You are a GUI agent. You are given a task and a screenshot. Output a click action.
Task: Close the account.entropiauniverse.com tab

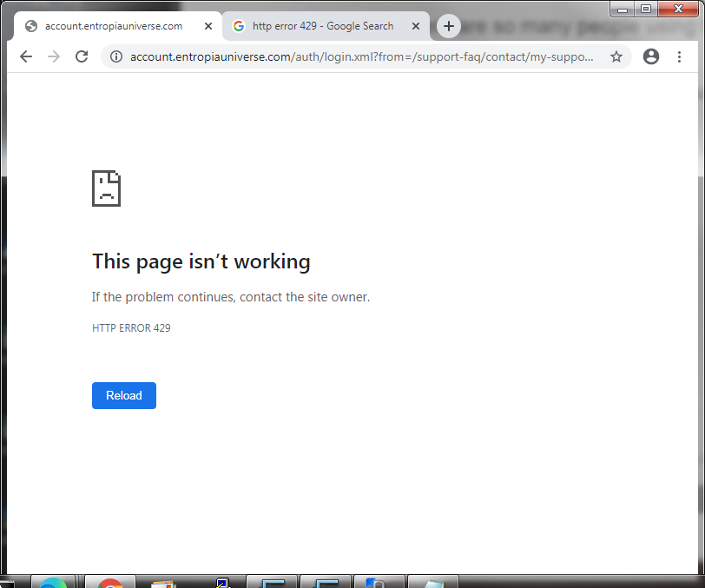click(x=208, y=26)
